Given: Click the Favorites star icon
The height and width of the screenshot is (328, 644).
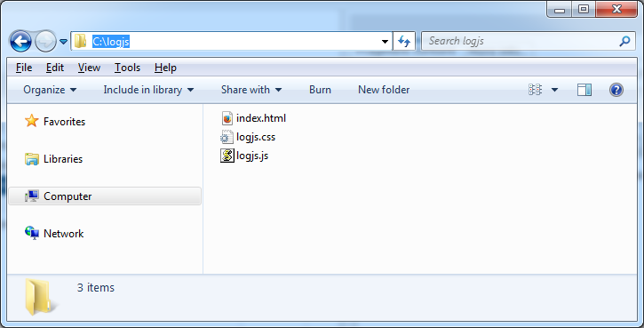Looking at the screenshot, I should point(32,121).
